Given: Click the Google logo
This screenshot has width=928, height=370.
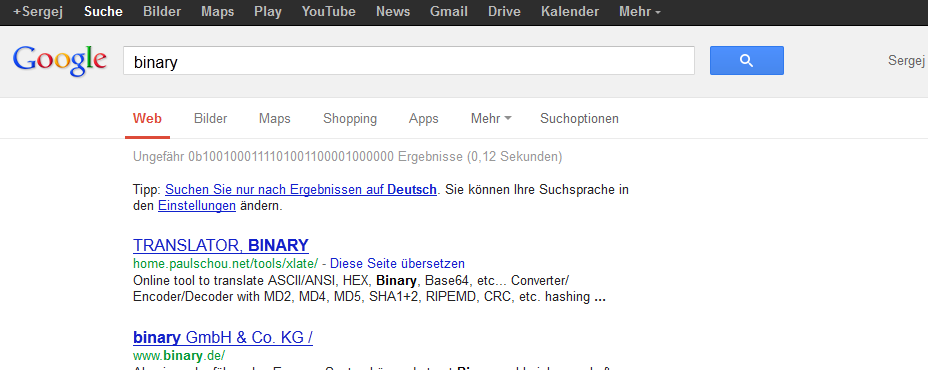Looking at the screenshot, I should pyautogui.click(x=60, y=61).
